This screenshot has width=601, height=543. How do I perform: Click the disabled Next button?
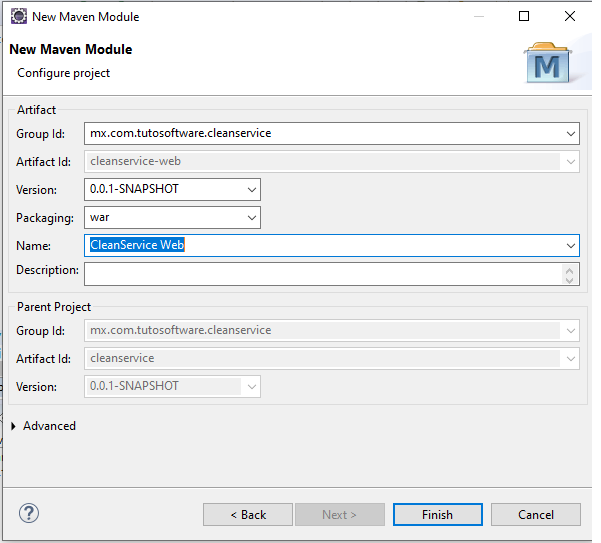[x=339, y=514]
